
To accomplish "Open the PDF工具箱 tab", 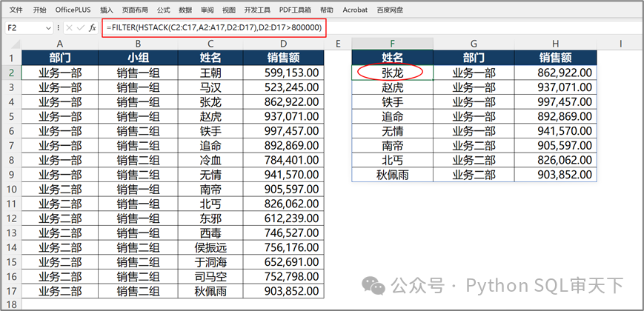I will (x=295, y=10).
